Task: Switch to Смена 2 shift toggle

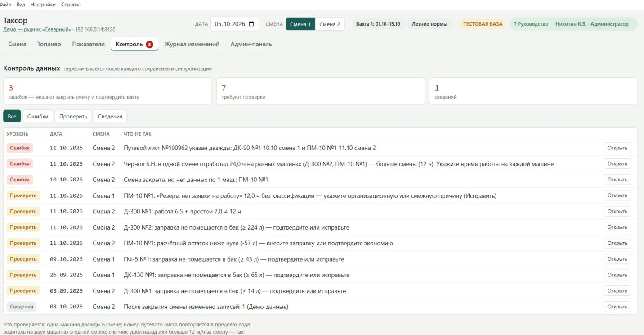Action: [330, 24]
